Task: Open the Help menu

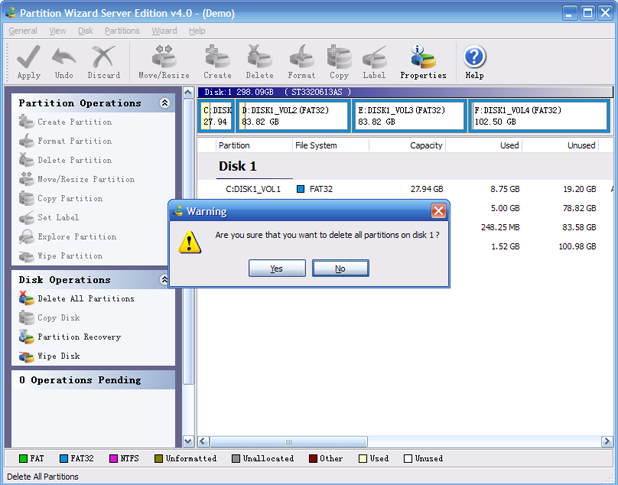Action: [x=197, y=31]
